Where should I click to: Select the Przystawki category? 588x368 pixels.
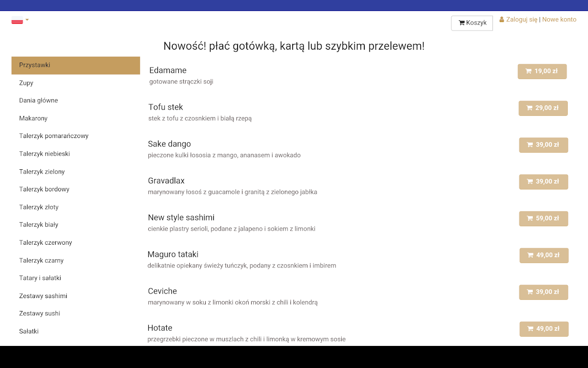[x=76, y=65]
